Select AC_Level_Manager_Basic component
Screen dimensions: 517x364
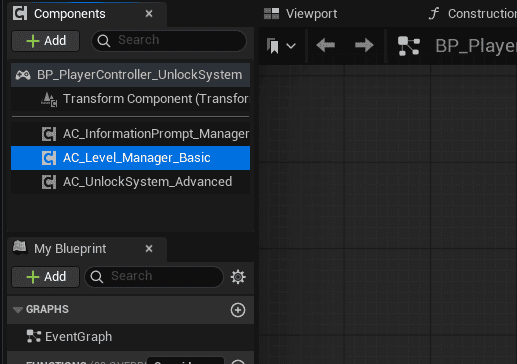tap(130, 158)
